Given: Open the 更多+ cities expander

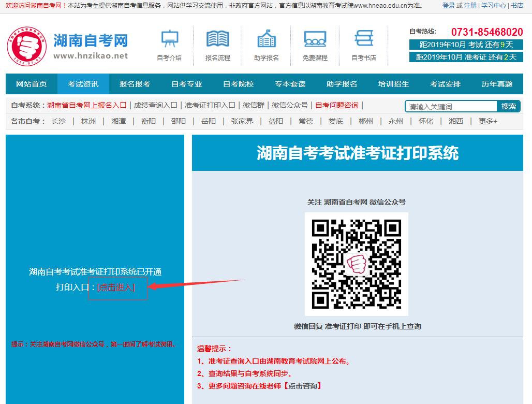Looking at the screenshot, I should click(487, 121).
